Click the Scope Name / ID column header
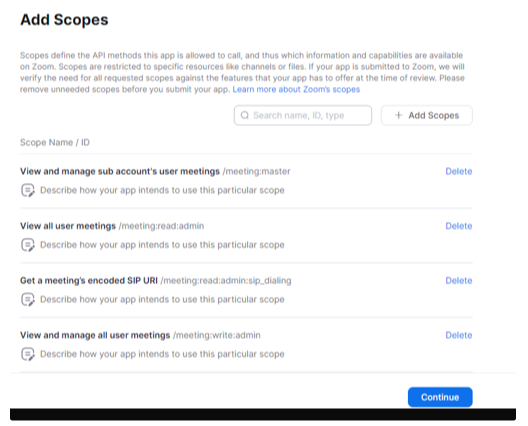The width and height of the screenshot is (528, 426). 55,142
